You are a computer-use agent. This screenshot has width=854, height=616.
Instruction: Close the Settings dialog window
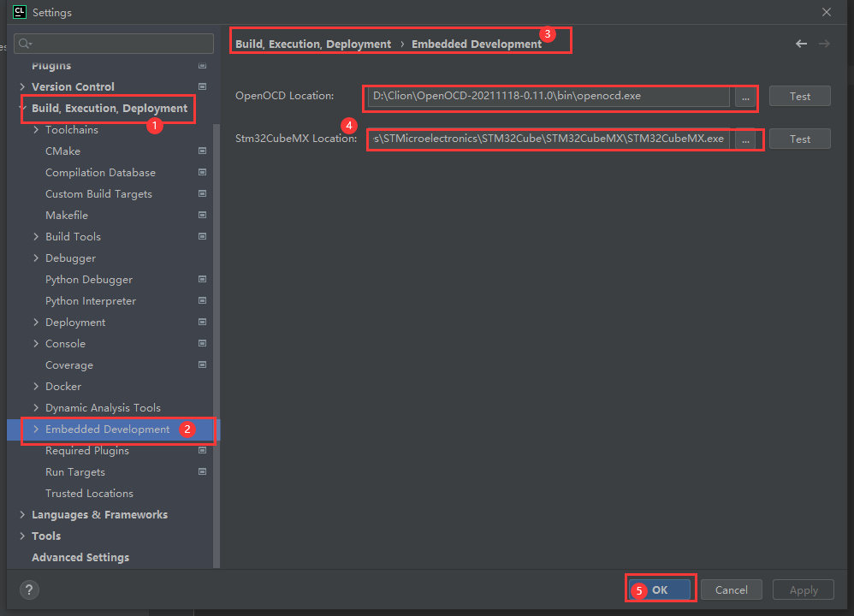point(827,12)
